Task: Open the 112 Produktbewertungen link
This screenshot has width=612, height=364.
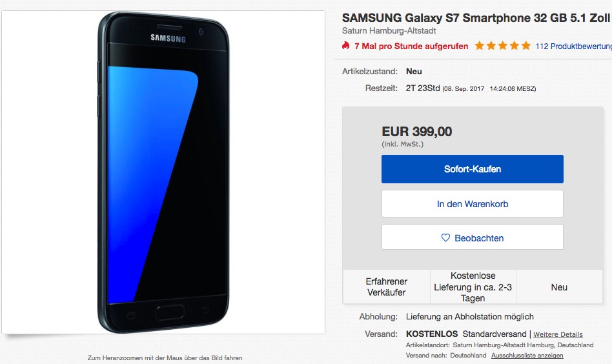Action: (573, 46)
